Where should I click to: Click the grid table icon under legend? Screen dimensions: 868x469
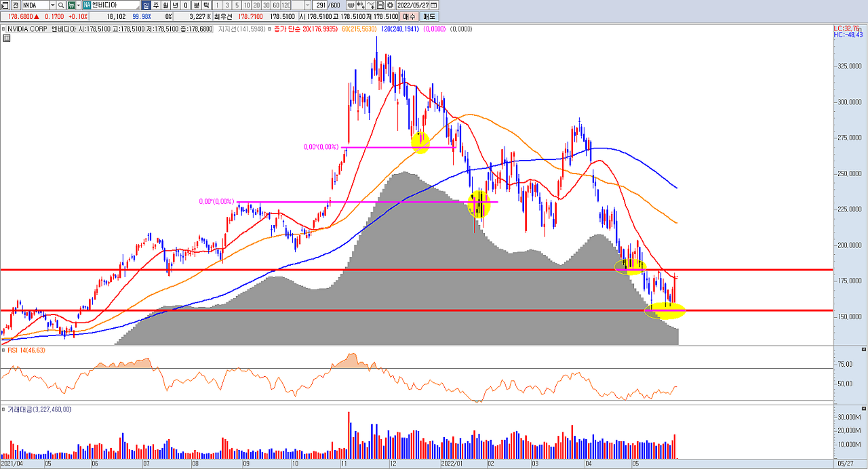coord(7,39)
